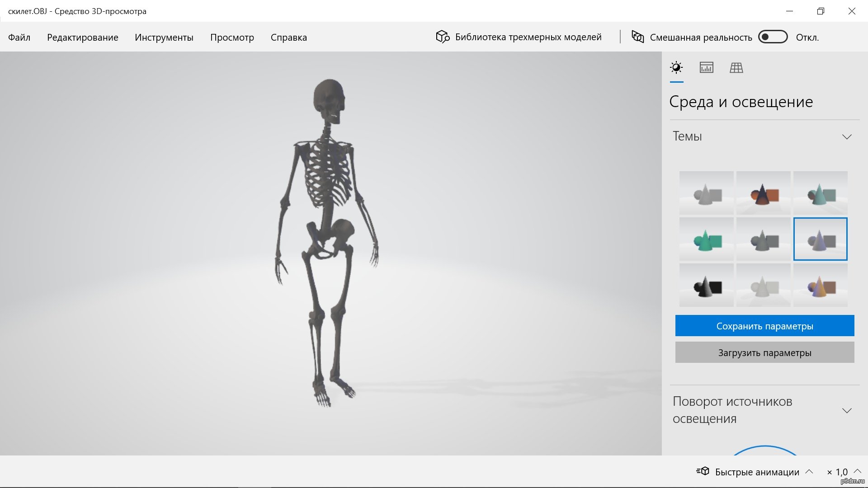Select the orange and dark cone theme
This screenshot has height=488, width=868.
point(763,193)
